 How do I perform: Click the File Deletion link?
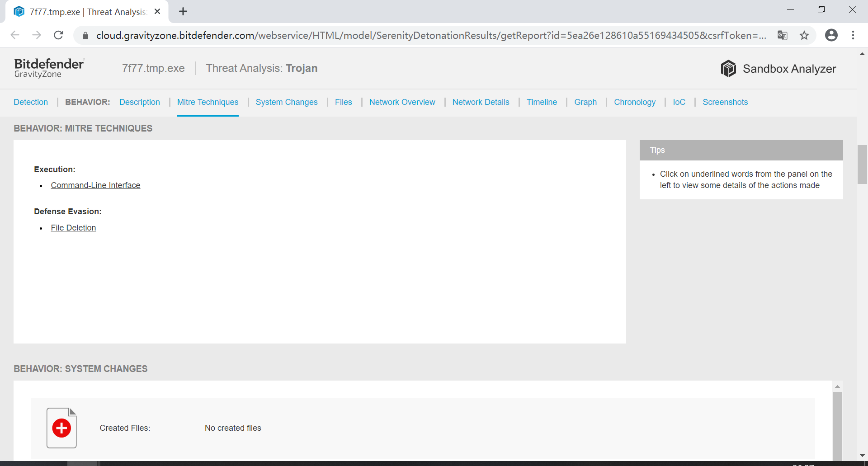[x=73, y=228]
